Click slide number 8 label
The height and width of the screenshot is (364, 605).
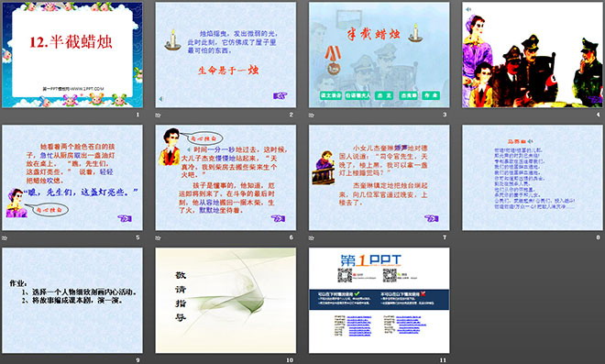pos(598,237)
